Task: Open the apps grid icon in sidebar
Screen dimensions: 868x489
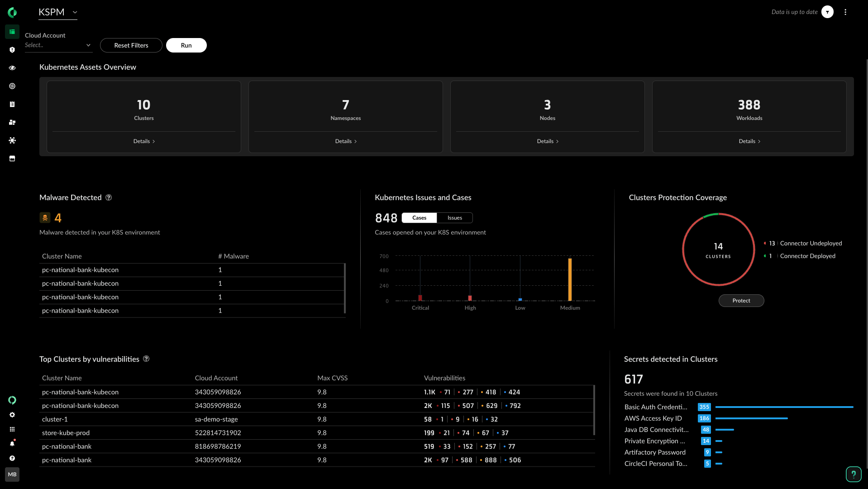Action: tap(12, 429)
